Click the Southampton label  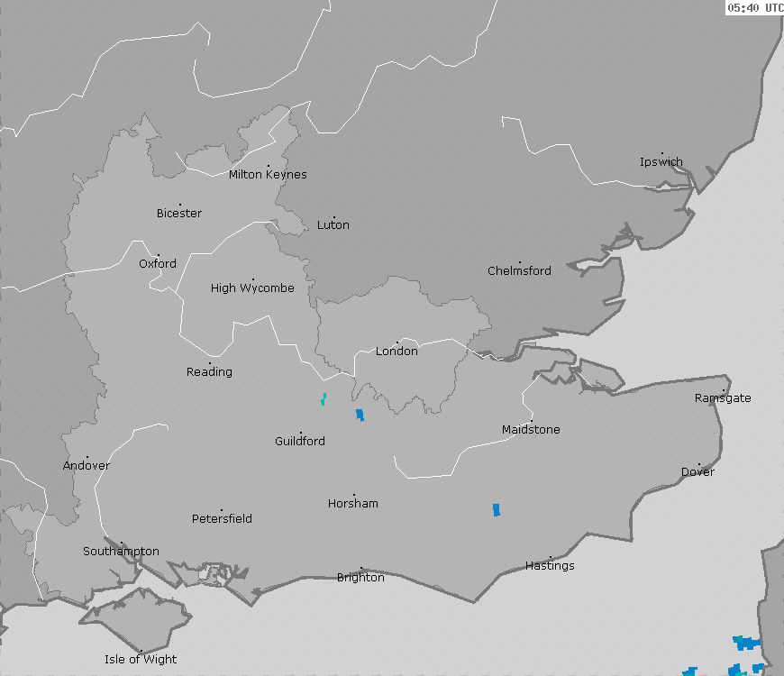coord(122,551)
